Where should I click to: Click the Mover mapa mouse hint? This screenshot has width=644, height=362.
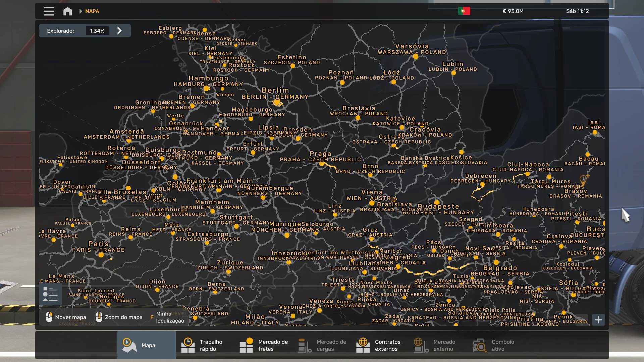(66, 317)
